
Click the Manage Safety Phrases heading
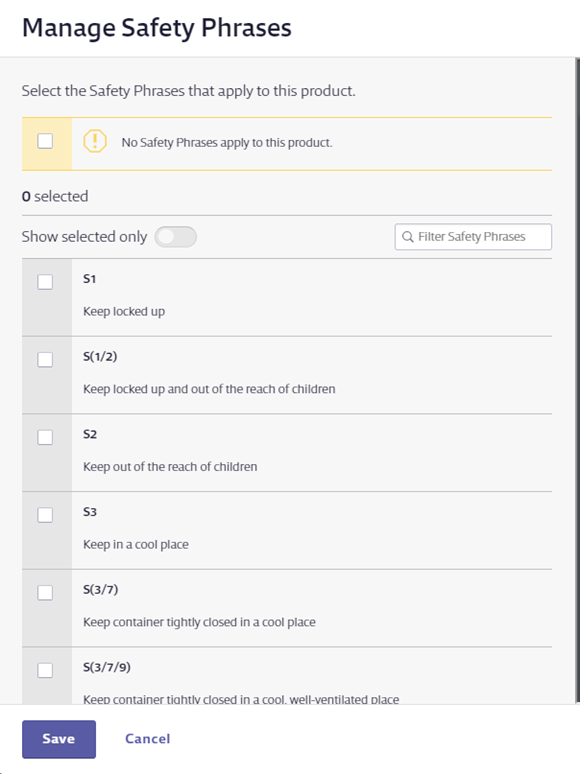157,28
